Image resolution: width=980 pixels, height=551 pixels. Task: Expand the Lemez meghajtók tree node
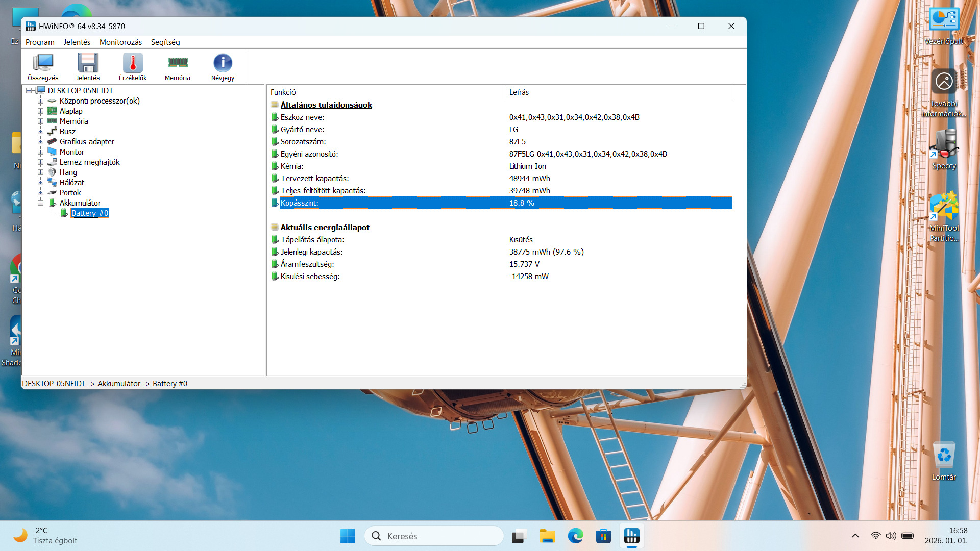[40, 162]
